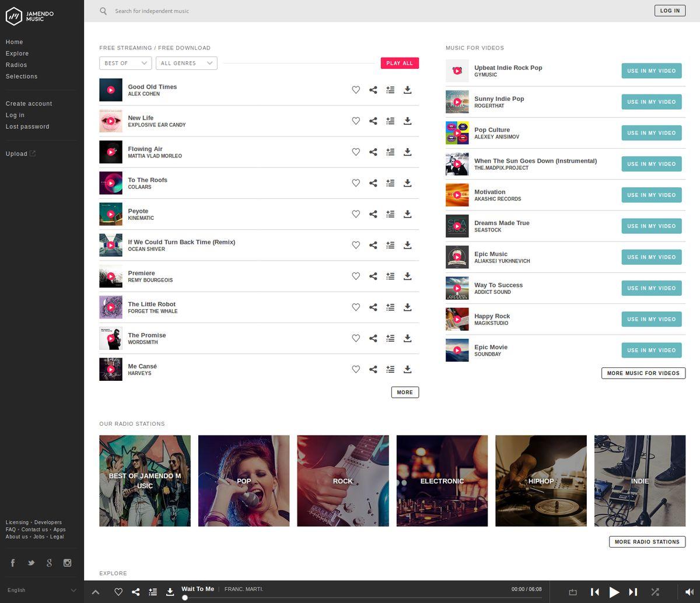Open Jamendo's Twitter page

(x=32, y=563)
